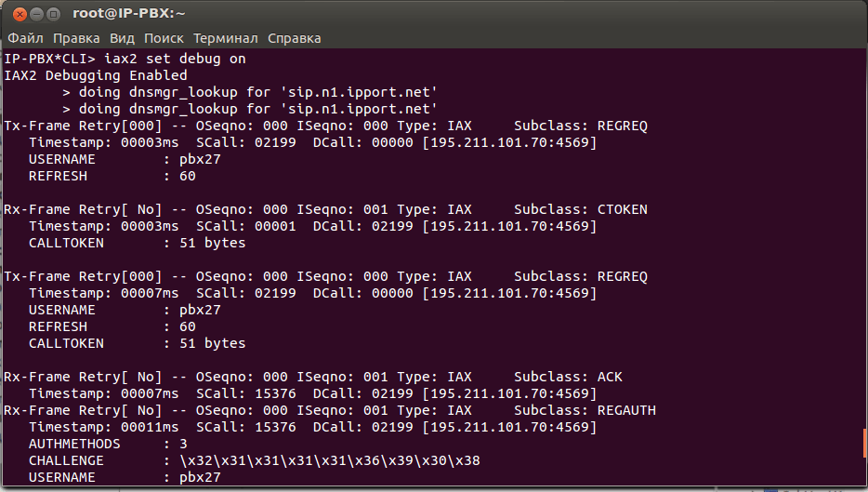Click the ACK subclass value

611,377
